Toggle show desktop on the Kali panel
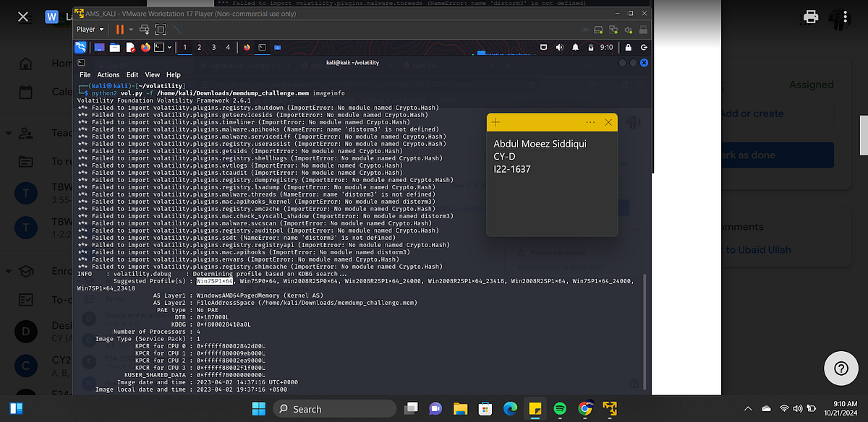This screenshot has height=422, width=868. pyautogui.click(x=99, y=47)
